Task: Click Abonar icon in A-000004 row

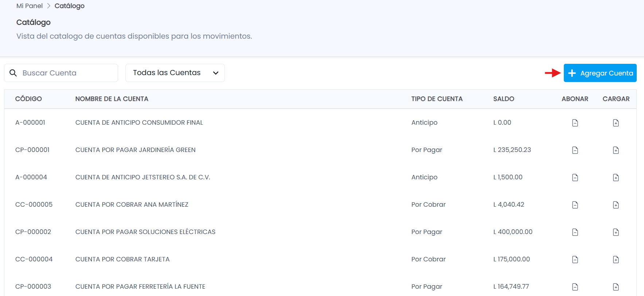Action: point(575,178)
